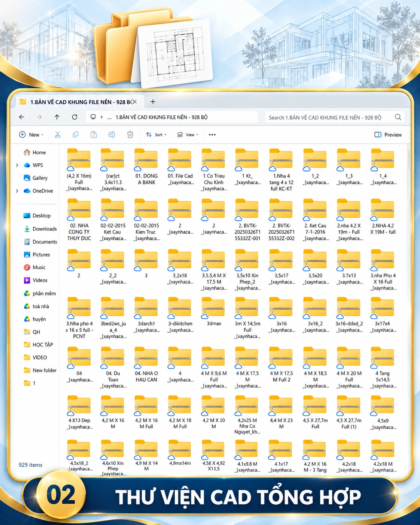Select the 02-02-2015 Kien Truc archive
The width and height of the screenshot is (420, 525).
(x=146, y=220)
